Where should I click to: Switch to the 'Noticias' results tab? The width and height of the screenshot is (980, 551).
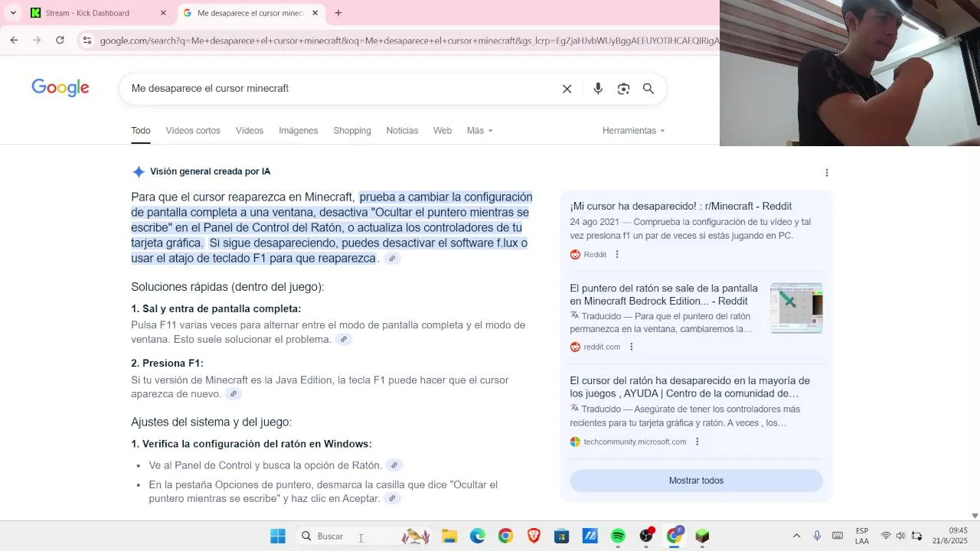(402, 131)
